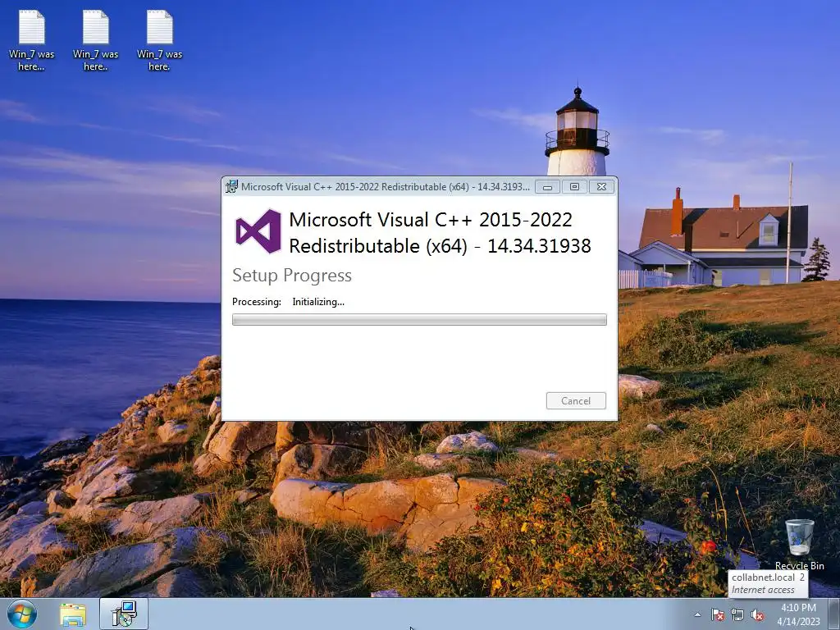The width and height of the screenshot is (840, 630).
Task: Click the "Initializing..." status text
Action: [x=318, y=302]
